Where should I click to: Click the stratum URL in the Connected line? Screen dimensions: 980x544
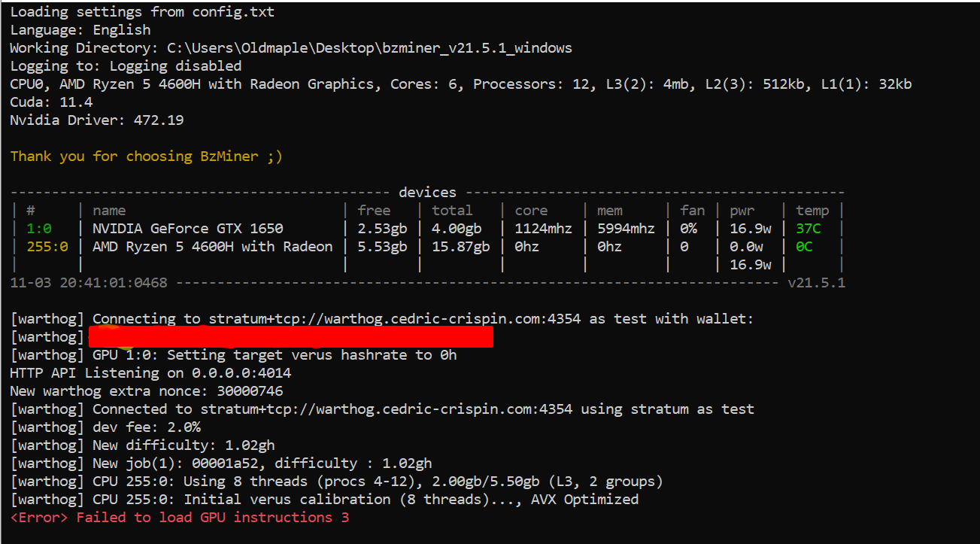(x=387, y=409)
